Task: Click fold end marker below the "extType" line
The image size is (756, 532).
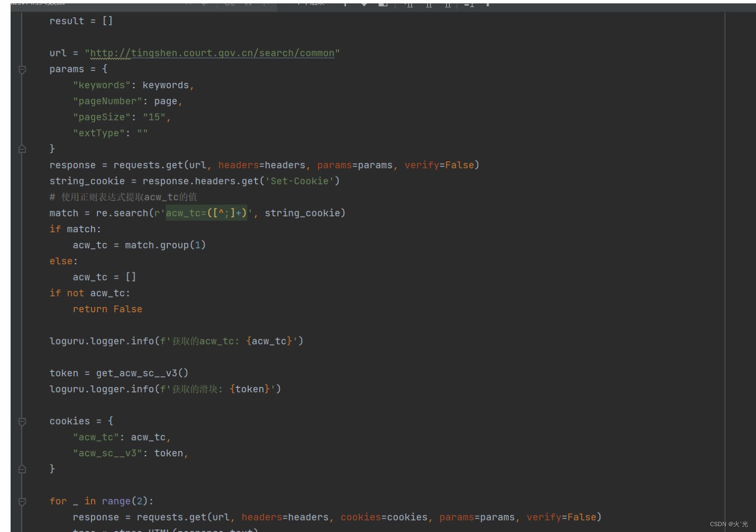Action: tap(22, 149)
